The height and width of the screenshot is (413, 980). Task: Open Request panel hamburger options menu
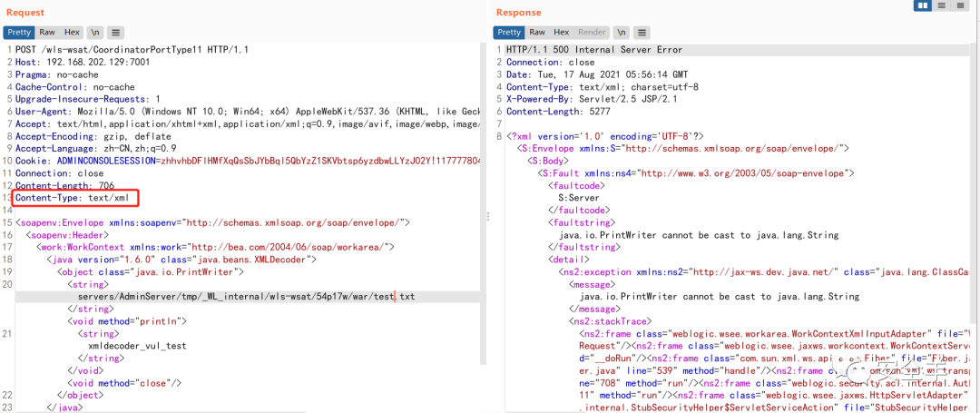(116, 33)
